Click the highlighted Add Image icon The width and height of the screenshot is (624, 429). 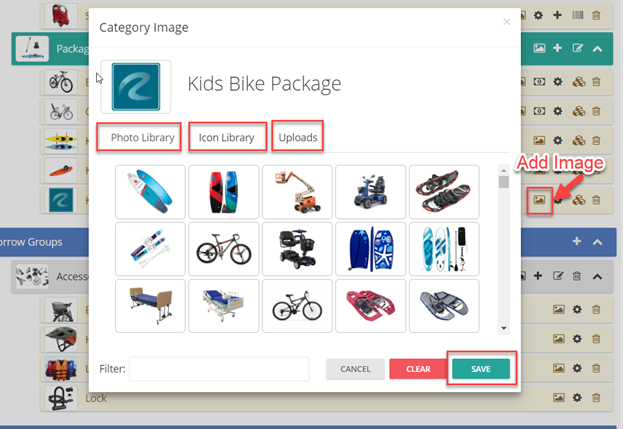(x=539, y=200)
